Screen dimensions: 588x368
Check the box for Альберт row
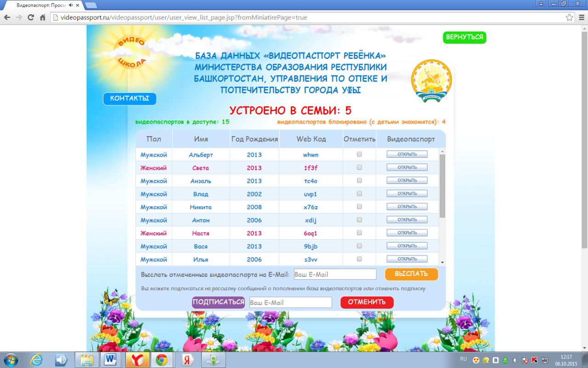[x=359, y=155]
